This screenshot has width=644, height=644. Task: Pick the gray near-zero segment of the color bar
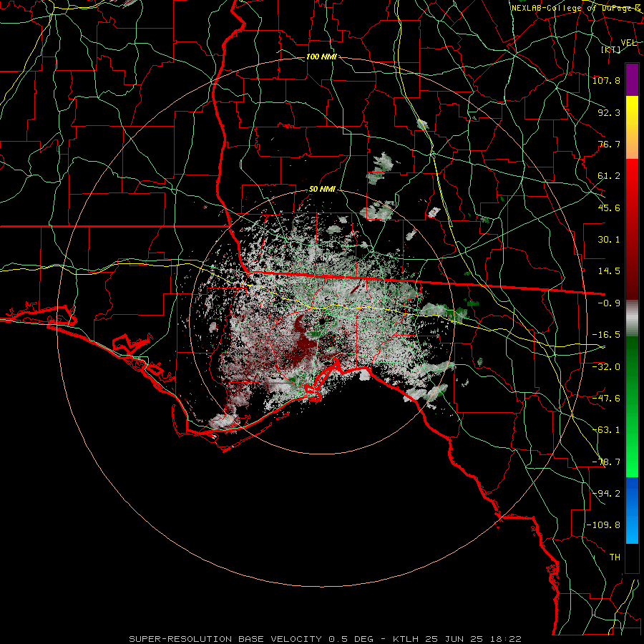pos(632,318)
